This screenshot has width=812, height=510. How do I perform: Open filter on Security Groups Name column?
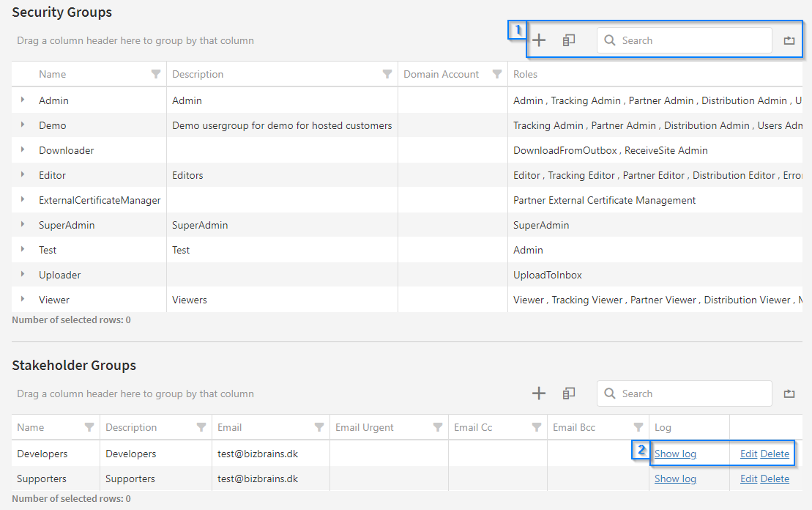[x=155, y=74]
